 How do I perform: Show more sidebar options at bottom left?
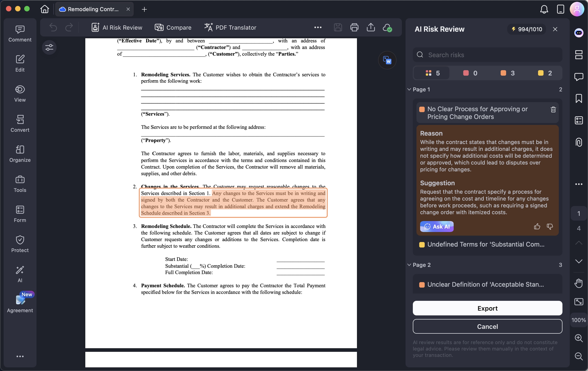coord(20,356)
